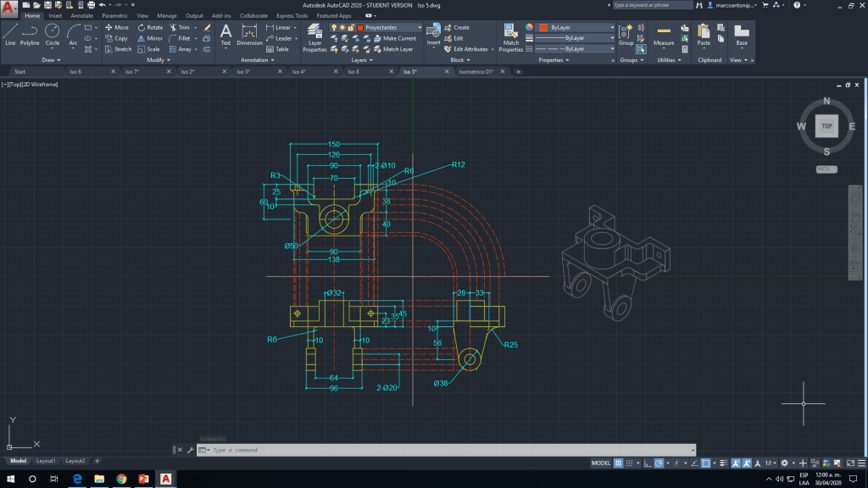Toggle the drawing grid display in status bar
The height and width of the screenshot is (488, 868).
[619, 463]
